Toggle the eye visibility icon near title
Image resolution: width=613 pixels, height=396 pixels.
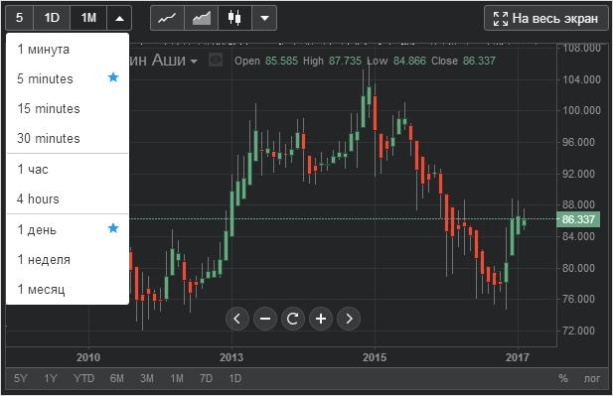point(215,60)
